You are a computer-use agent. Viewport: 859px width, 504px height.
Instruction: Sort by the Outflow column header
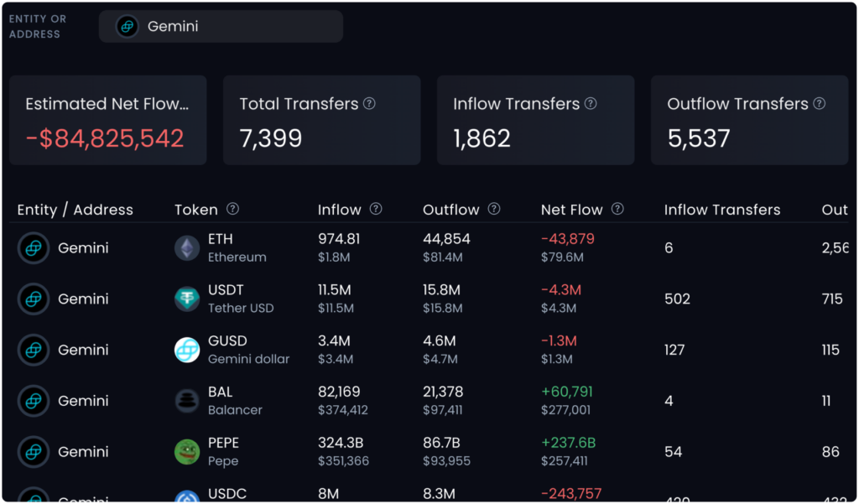click(450, 210)
